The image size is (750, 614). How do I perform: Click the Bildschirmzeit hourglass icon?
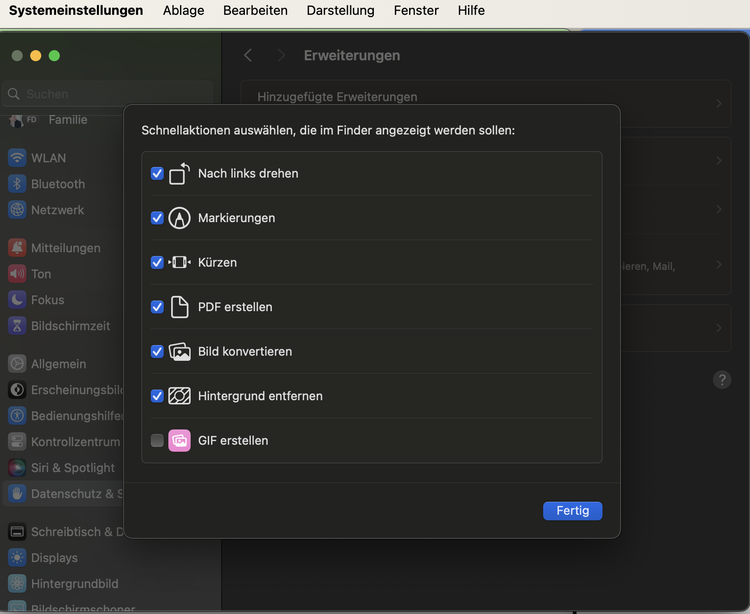(x=17, y=326)
